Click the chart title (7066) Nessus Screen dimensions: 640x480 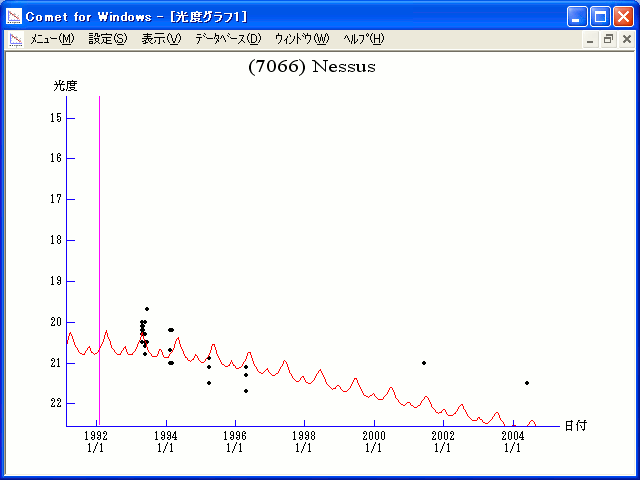(311, 67)
